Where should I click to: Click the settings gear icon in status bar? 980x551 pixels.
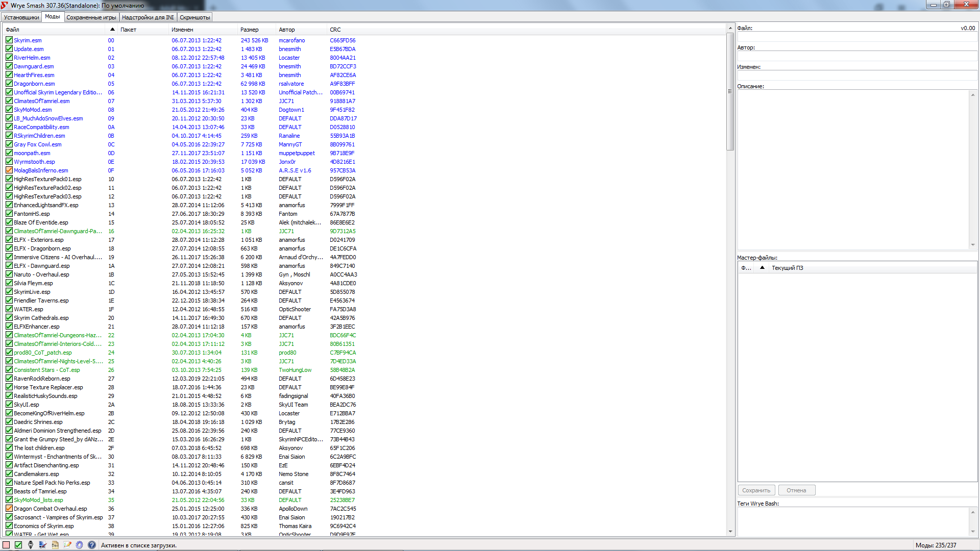(x=80, y=545)
